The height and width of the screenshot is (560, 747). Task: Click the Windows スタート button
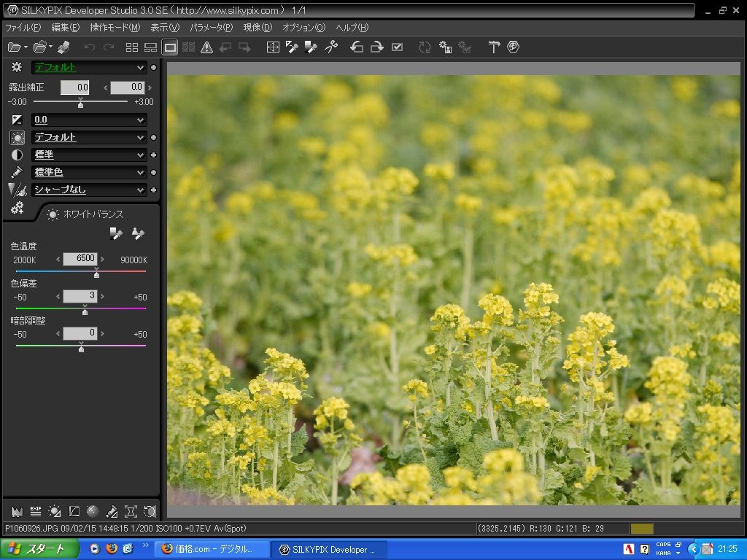[39, 549]
